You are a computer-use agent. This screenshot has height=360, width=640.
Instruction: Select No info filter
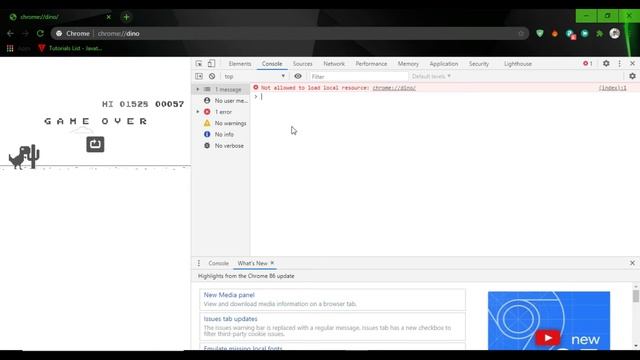(x=219, y=134)
